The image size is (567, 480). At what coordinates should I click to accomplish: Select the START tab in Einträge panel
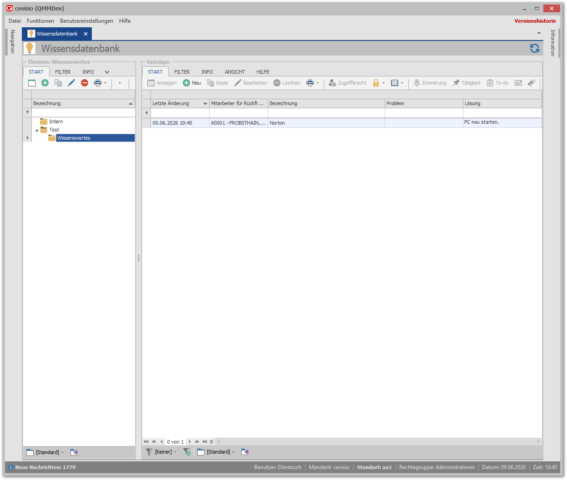[x=155, y=72]
